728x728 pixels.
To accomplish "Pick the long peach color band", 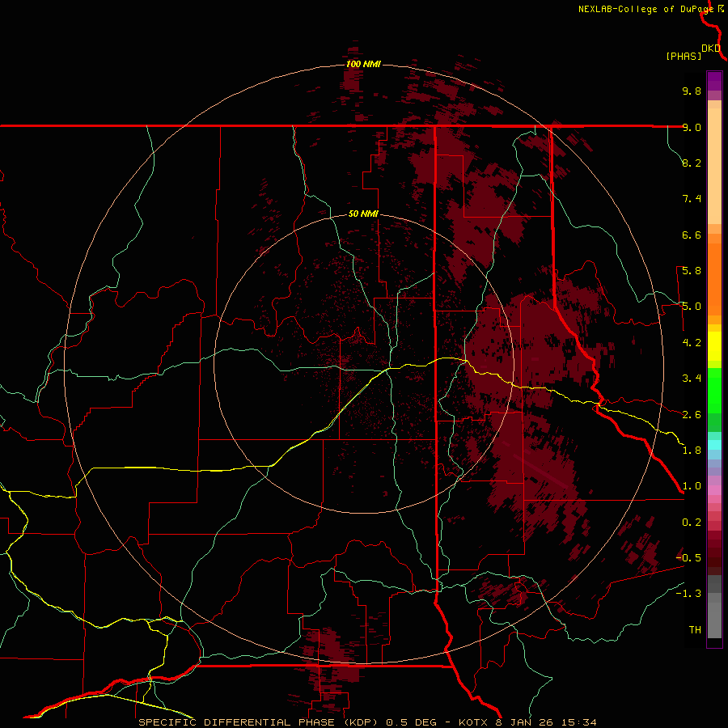I will point(714,166).
